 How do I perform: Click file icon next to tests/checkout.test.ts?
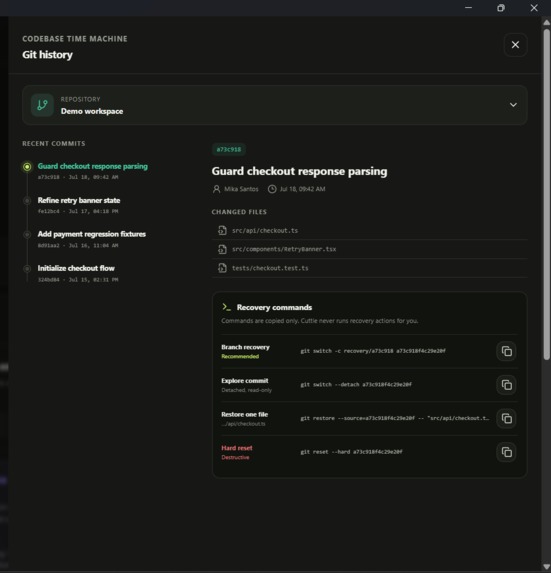(222, 268)
